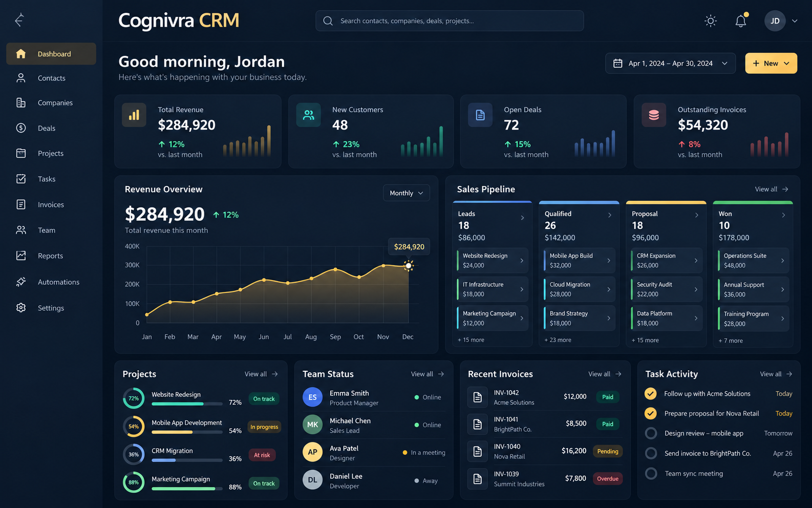Click the search magnifier icon
The height and width of the screenshot is (508, 812).
point(328,21)
